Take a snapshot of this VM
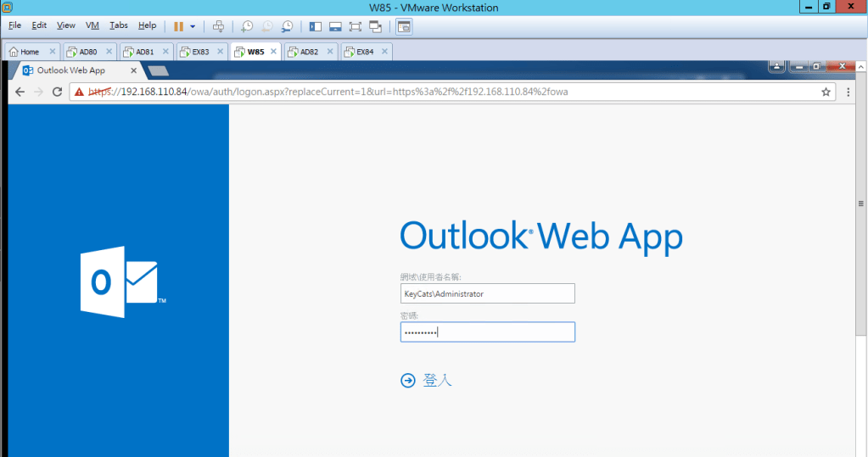This screenshot has height=457, width=868. pos(247,26)
